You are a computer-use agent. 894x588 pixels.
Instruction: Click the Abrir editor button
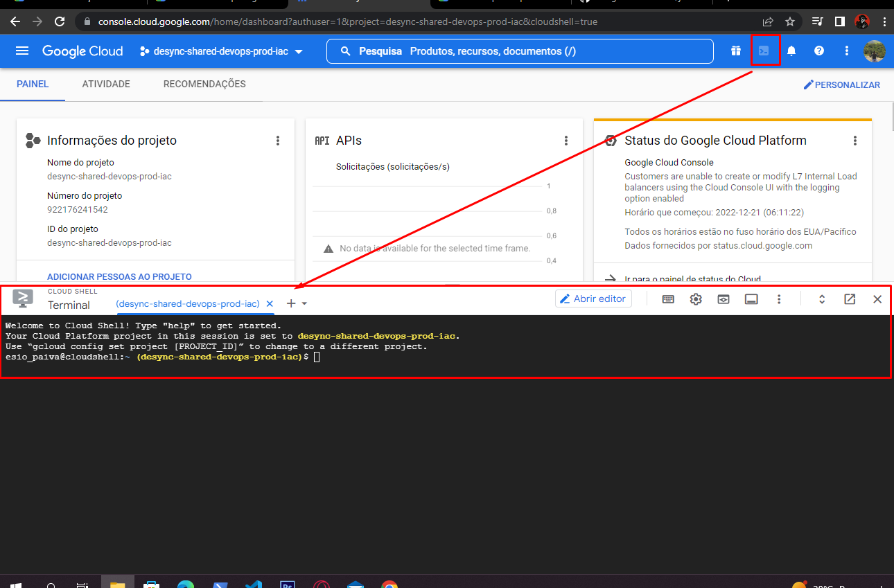point(593,299)
